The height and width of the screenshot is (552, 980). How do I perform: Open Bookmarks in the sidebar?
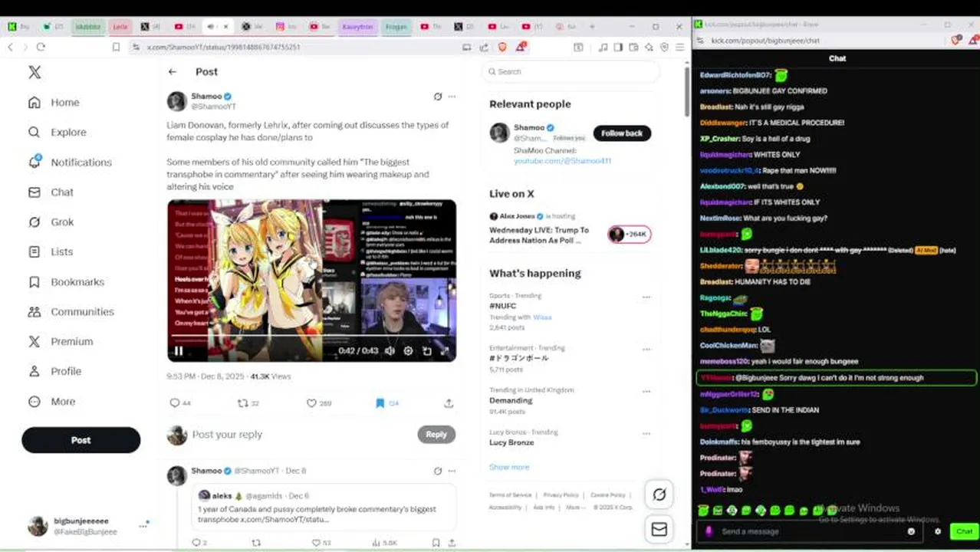(x=66, y=281)
